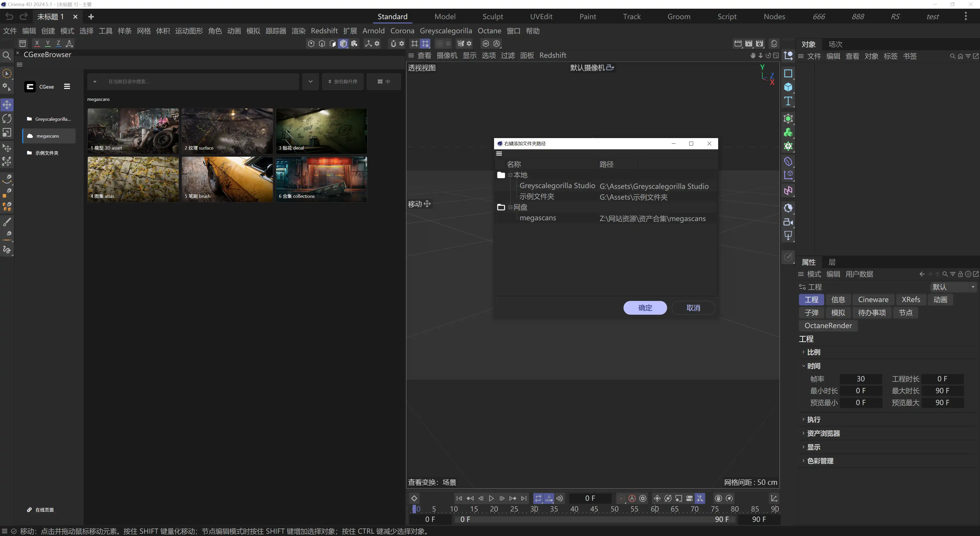Open the Redshift main menu

click(324, 31)
